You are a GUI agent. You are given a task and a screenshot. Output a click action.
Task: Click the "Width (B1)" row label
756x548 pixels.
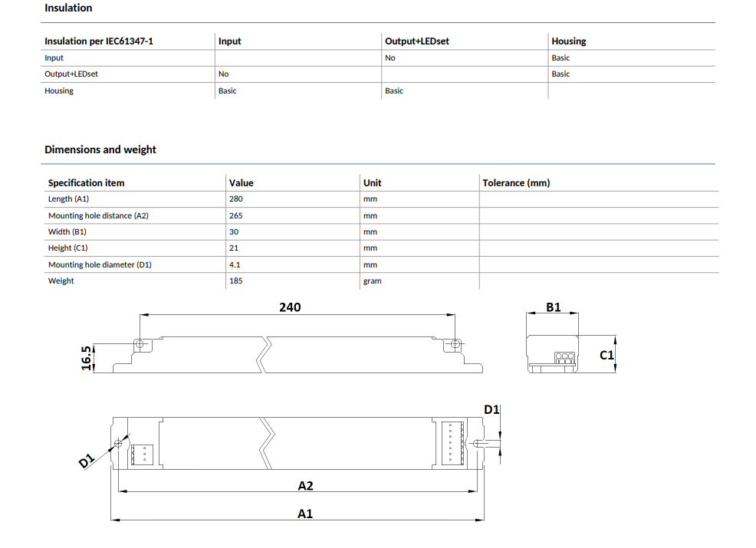tap(67, 231)
